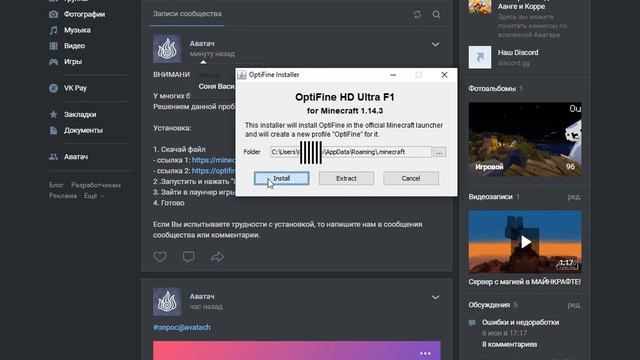Open the folder browse ellipsis button

(439, 152)
